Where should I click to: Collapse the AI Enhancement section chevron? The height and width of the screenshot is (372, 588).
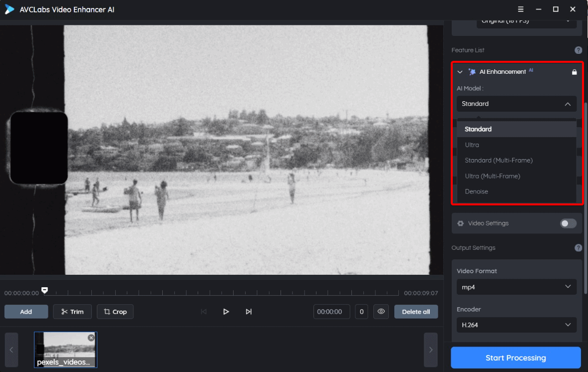(x=460, y=71)
